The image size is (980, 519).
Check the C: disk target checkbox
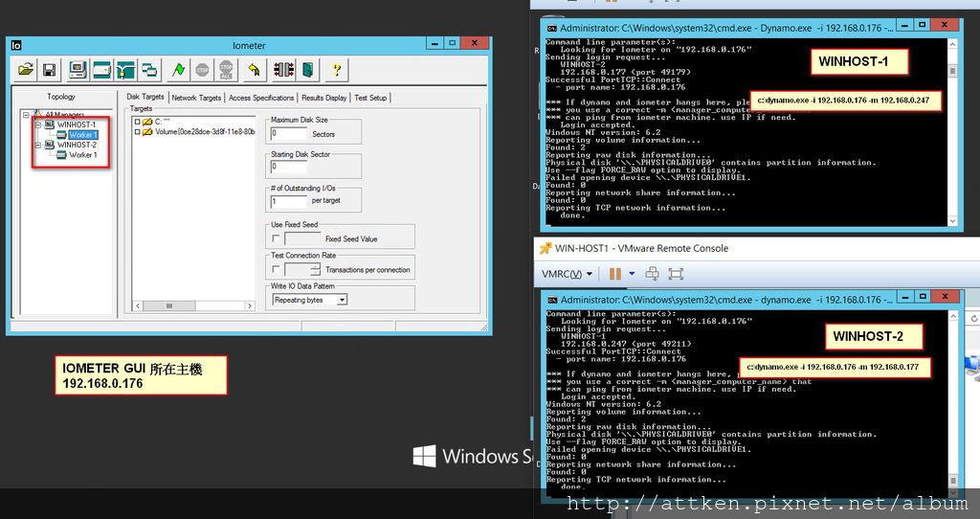point(137,122)
